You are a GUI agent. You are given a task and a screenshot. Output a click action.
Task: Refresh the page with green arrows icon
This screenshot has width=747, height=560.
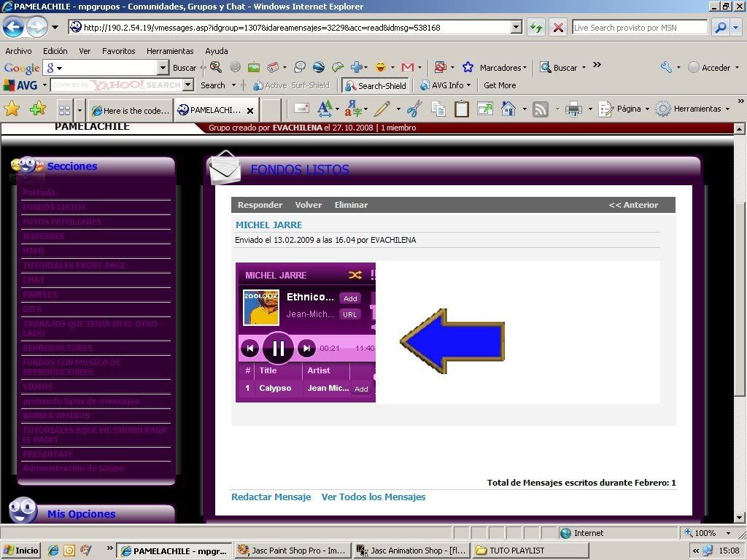(x=536, y=27)
